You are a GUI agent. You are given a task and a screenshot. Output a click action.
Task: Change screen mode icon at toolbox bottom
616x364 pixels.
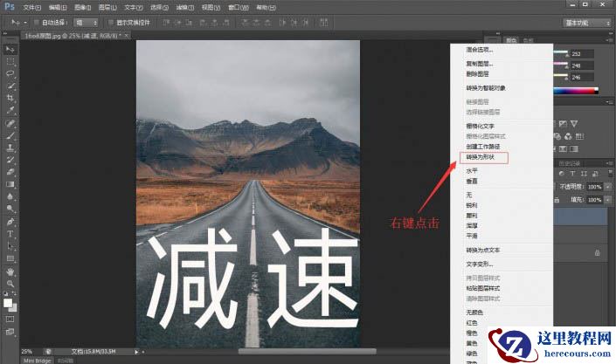[10, 332]
